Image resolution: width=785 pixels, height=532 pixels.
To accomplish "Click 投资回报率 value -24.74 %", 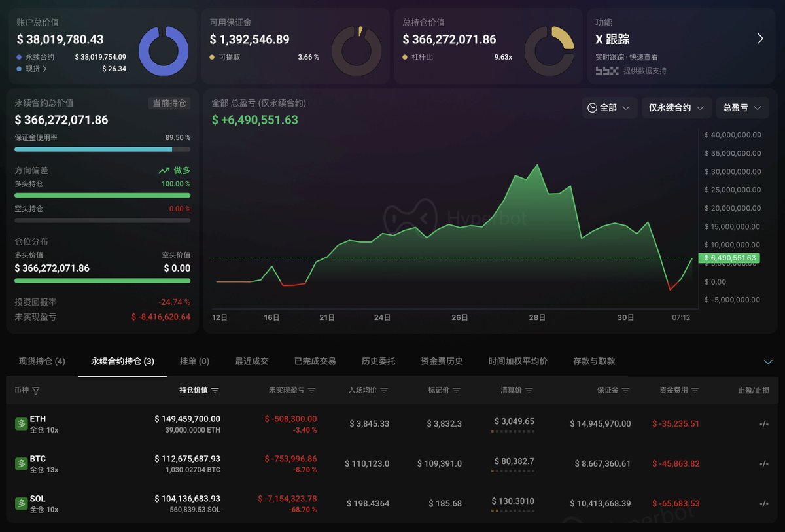I will tap(174, 302).
